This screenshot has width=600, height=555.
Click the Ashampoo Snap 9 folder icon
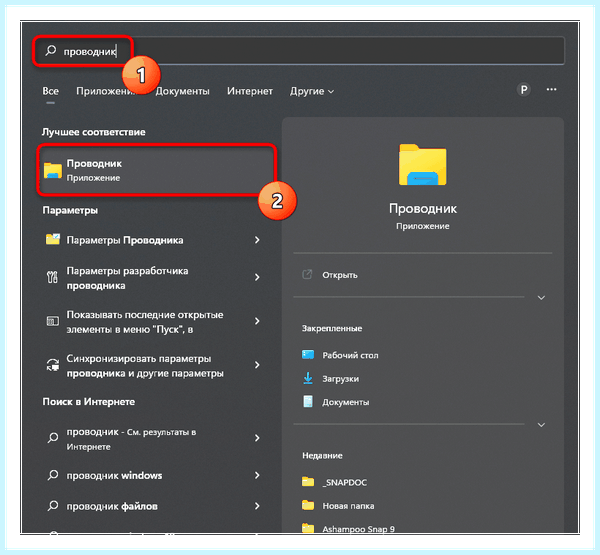(308, 528)
